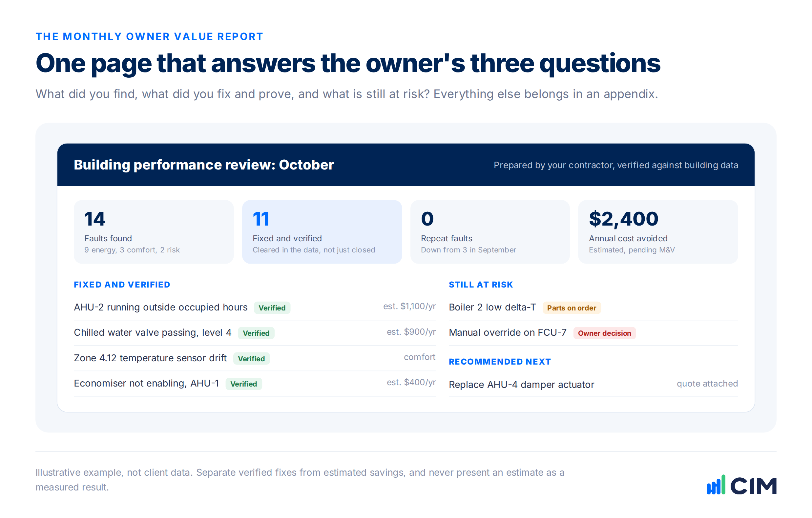Click the 'Parts on order' badge
812x518 pixels.
click(x=572, y=308)
